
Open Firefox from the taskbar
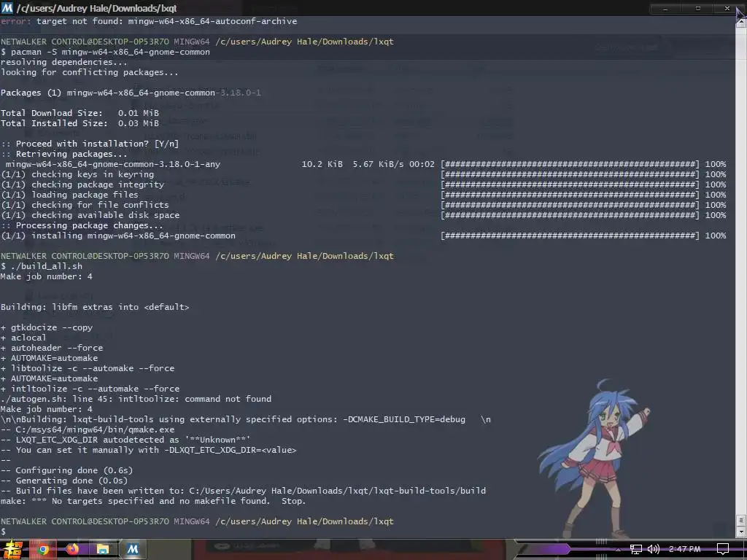click(x=72, y=550)
